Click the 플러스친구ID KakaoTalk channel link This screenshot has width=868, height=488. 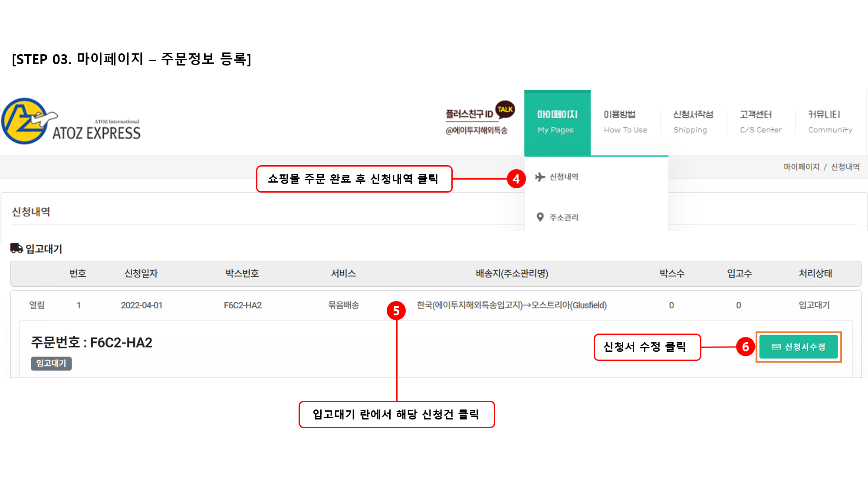point(470,115)
